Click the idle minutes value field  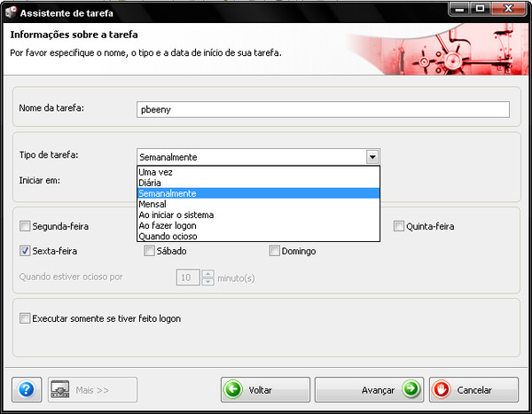pyautogui.click(x=188, y=277)
